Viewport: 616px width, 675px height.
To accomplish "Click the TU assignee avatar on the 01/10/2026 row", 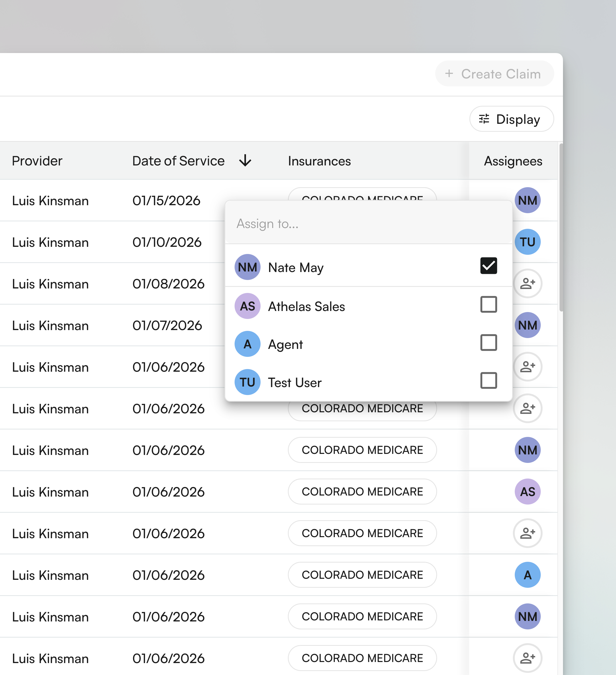I will (527, 242).
